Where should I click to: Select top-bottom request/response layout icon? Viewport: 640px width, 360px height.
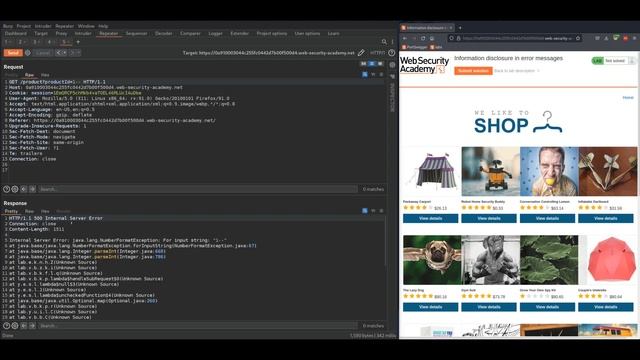click(x=371, y=64)
